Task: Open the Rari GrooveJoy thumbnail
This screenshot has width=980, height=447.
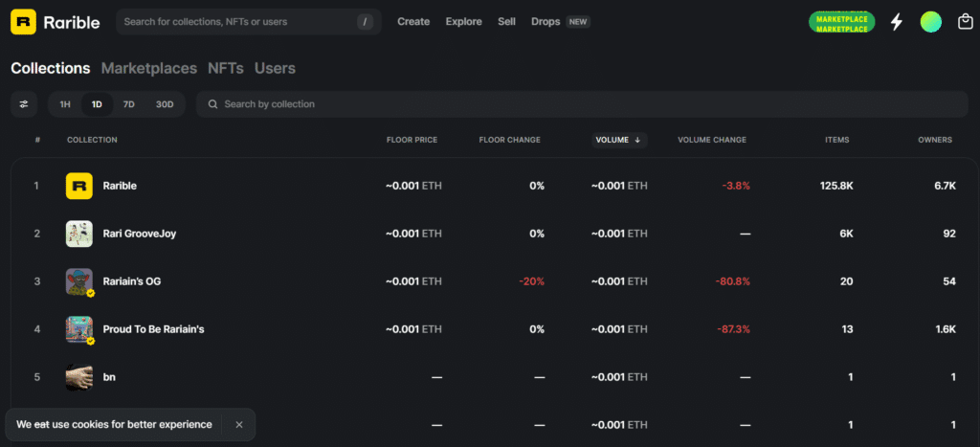Action: [79, 234]
